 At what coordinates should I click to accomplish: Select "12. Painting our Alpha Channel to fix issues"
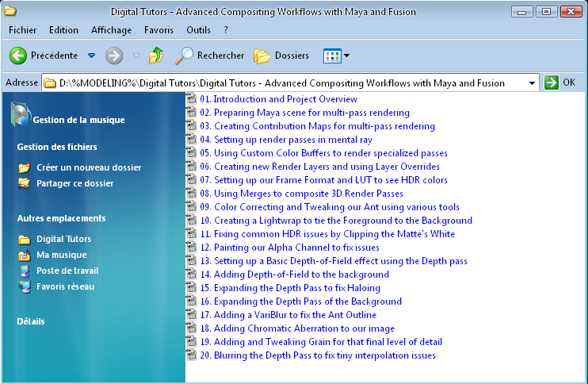pyautogui.click(x=290, y=248)
